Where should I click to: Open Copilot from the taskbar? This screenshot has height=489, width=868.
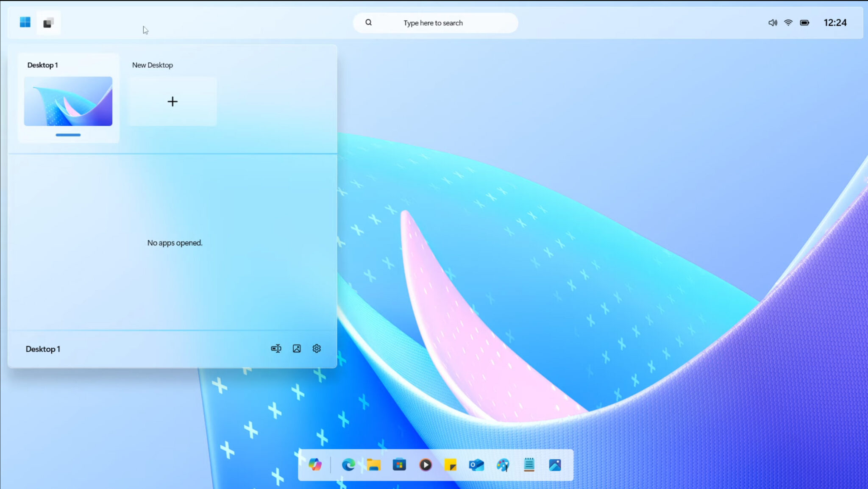pos(315,465)
